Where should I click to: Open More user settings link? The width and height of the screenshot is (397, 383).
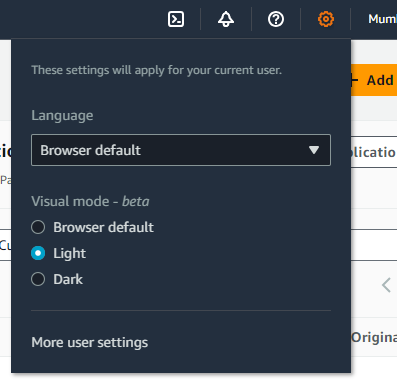tap(90, 342)
